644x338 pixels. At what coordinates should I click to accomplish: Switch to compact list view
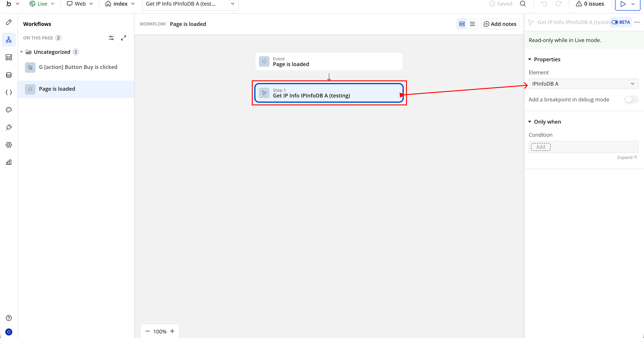click(472, 24)
